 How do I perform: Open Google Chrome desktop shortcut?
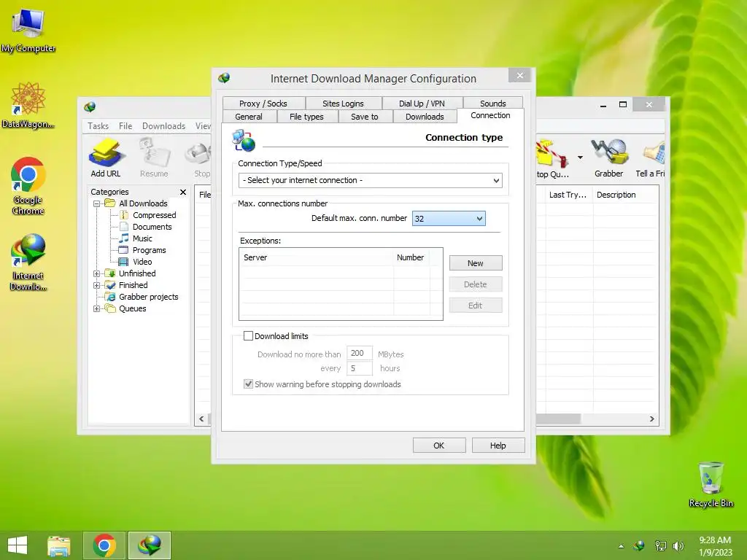point(28,186)
